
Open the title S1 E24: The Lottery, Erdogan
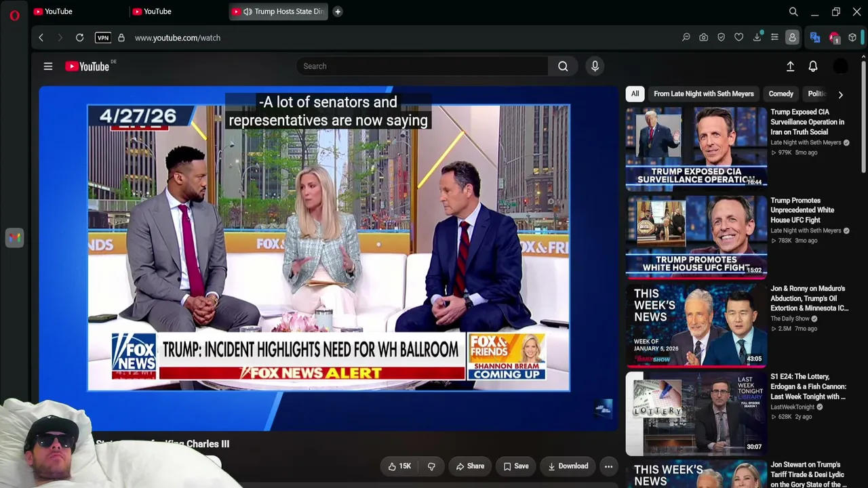(x=808, y=386)
